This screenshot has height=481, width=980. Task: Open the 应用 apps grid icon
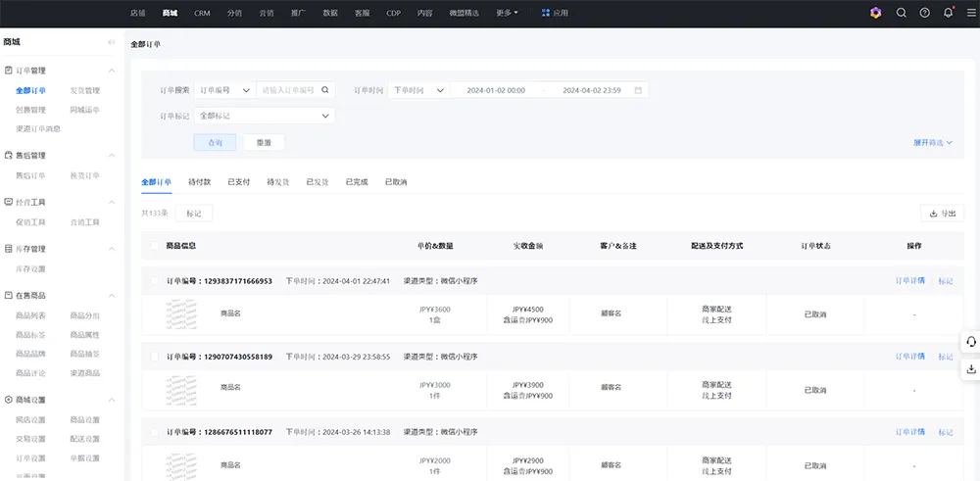(x=546, y=13)
